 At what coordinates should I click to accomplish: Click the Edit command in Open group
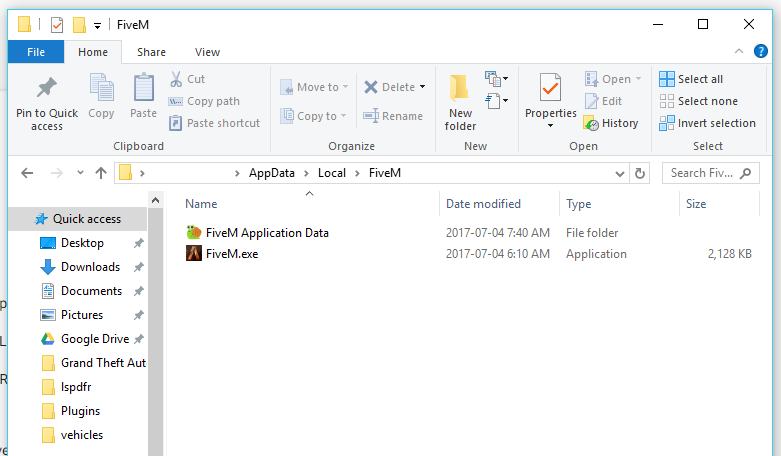pyautogui.click(x=603, y=101)
